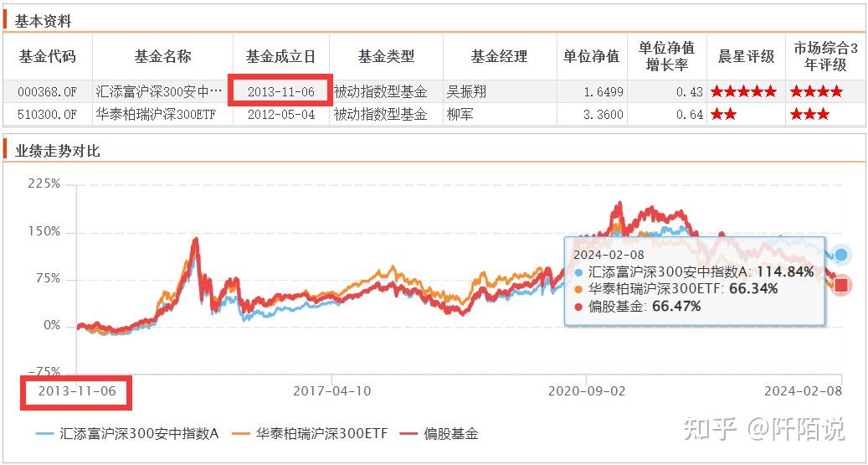Click fund manager 吴振翔
The image size is (868, 465).
466,92
